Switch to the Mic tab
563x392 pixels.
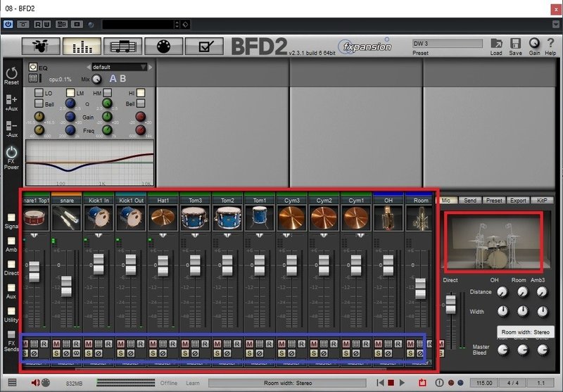tap(447, 201)
